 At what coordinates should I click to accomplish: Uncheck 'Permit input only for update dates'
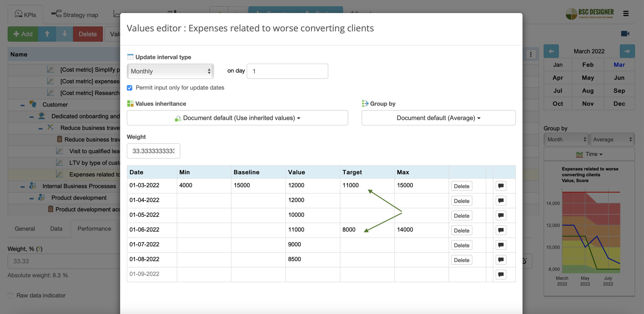tap(129, 88)
